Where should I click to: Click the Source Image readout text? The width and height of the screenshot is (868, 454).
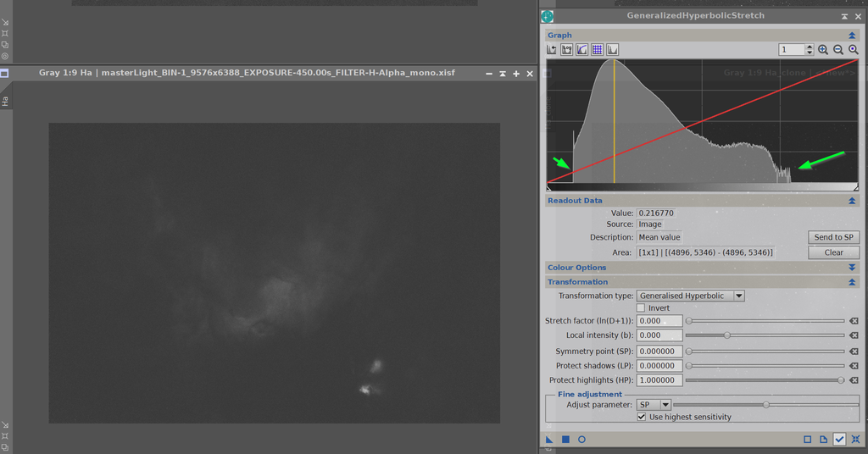pos(650,224)
